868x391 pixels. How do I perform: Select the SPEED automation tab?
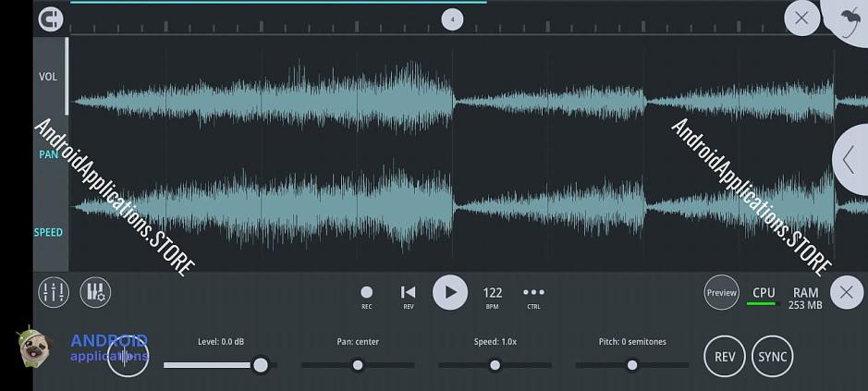(x=48, y=232)
